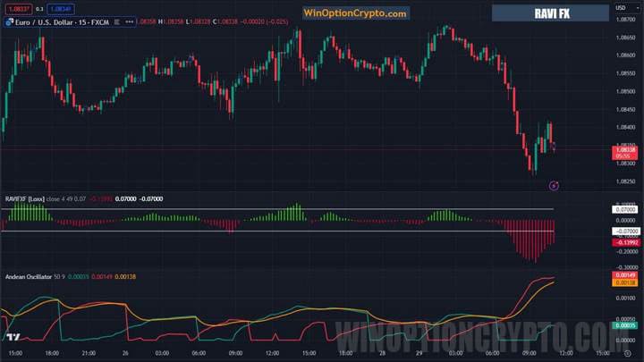Image resolution: width=644 pixels, height=362 pixels.
Task: Click the red Andean value label 0.00149
Action: tap(624, 275)
